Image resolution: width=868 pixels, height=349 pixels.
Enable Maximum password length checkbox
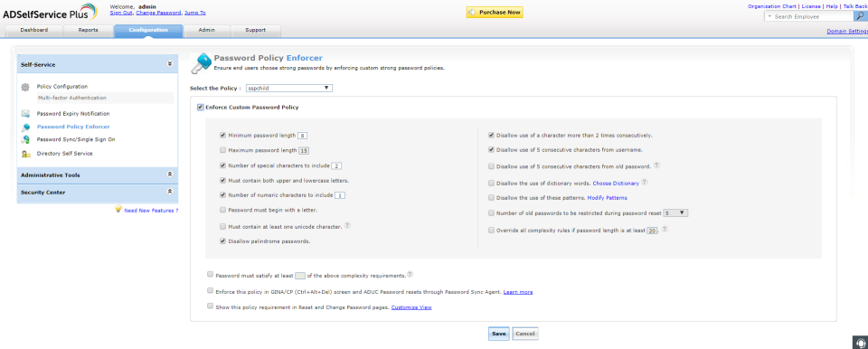coord(222,149)
